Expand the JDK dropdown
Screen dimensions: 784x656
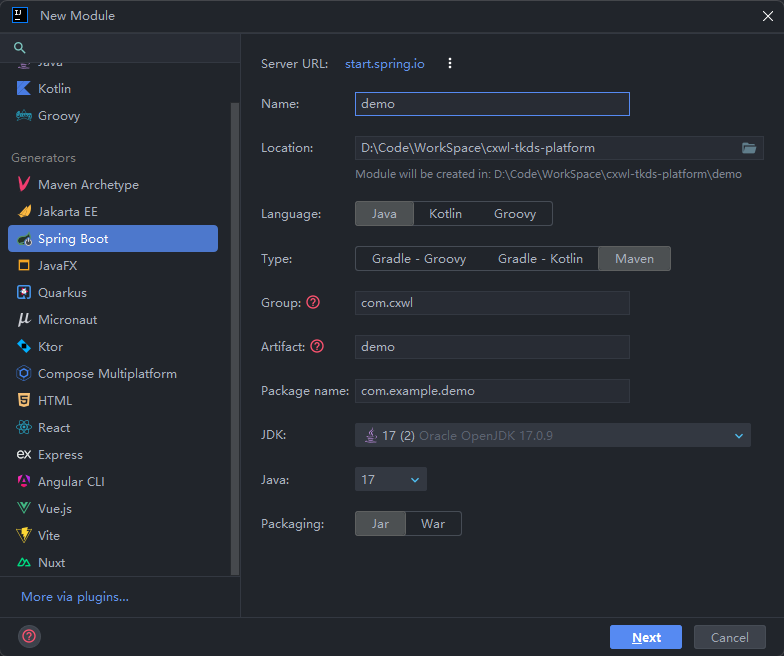[x=739, y=435]
